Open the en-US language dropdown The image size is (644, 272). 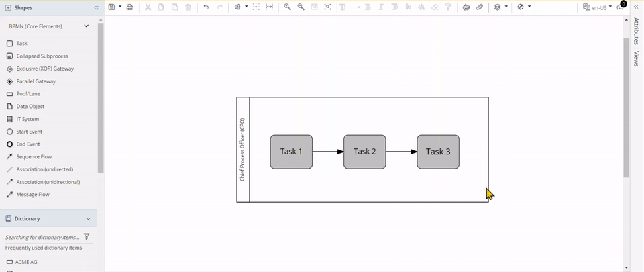(598, 7)
